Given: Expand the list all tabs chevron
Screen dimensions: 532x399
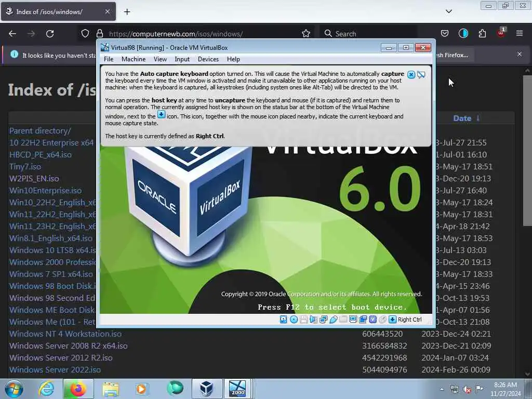Looking at the screenshot, I should [x=448, y=11].
